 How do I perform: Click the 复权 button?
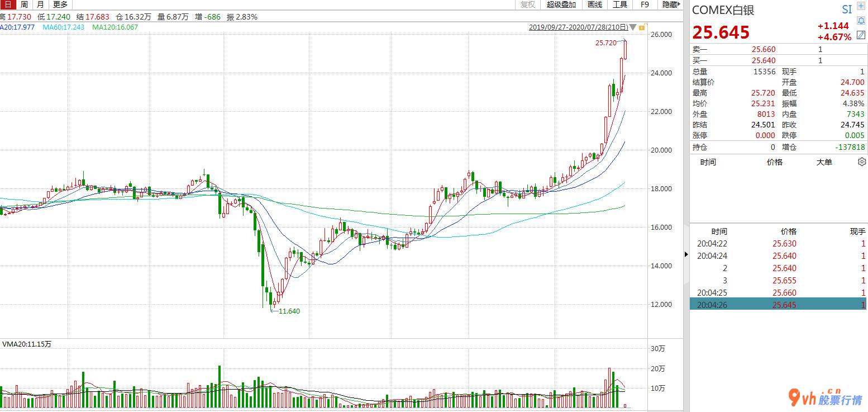[528, 4]
